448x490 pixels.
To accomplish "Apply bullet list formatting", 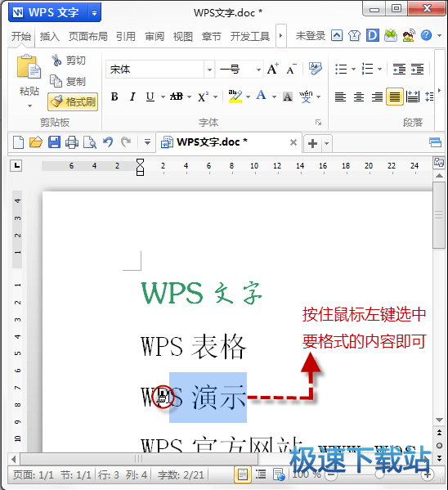I will click(341, 69).
